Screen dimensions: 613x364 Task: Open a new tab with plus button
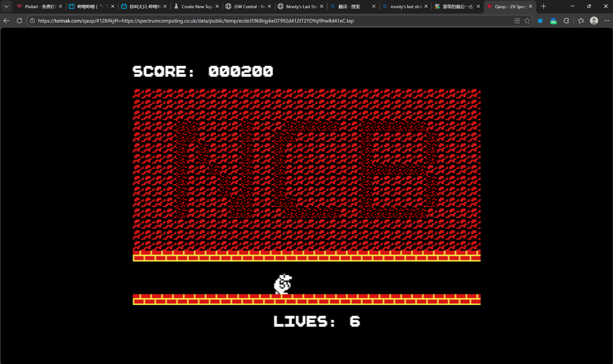pyautogui.click(x=544, y=6)
